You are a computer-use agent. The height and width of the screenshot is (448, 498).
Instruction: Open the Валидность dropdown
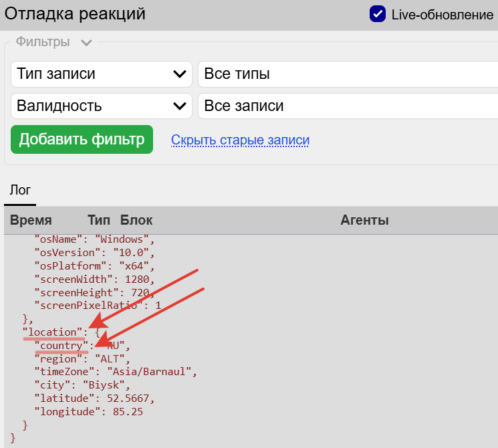pos(102,106)
